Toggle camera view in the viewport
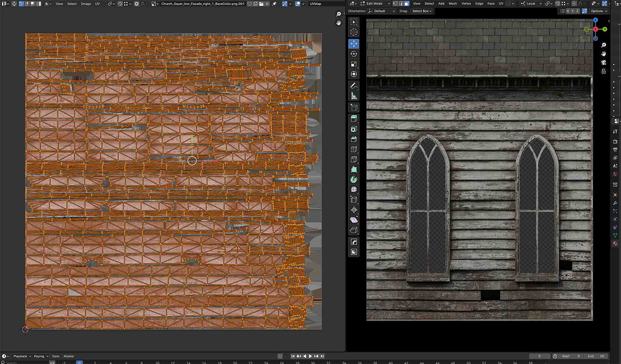The image size is (621, 364). pos(603,62)
